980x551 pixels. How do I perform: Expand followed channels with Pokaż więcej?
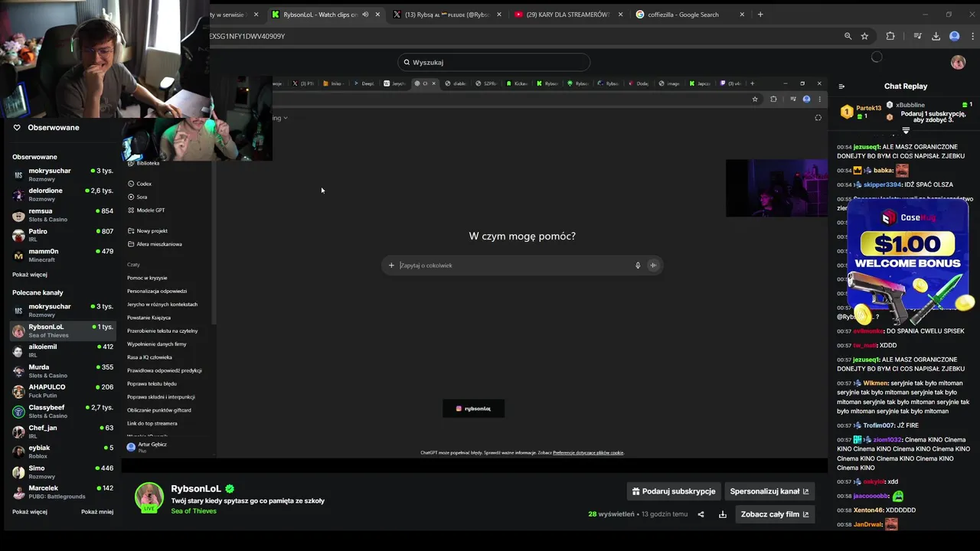click(30, 274)
